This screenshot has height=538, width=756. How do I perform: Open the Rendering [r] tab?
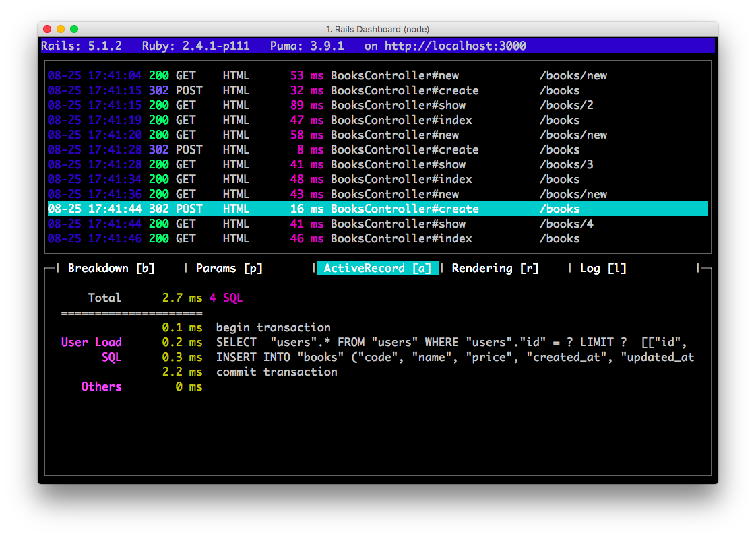coord(495,268)
